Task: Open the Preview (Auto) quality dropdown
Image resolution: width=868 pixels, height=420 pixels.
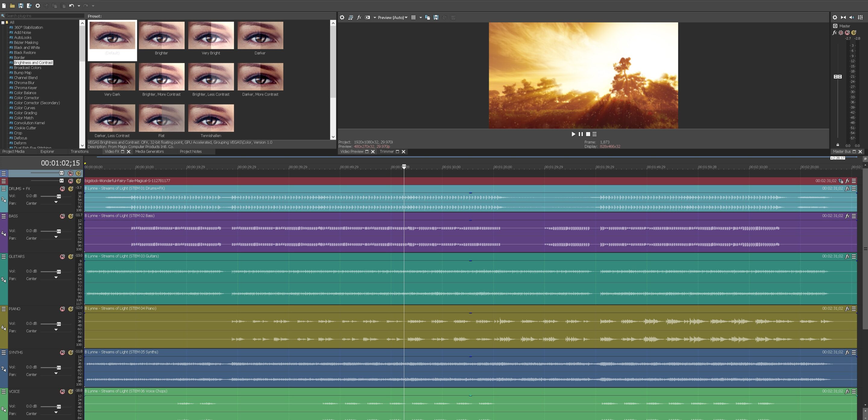Action: click(392, 17)
